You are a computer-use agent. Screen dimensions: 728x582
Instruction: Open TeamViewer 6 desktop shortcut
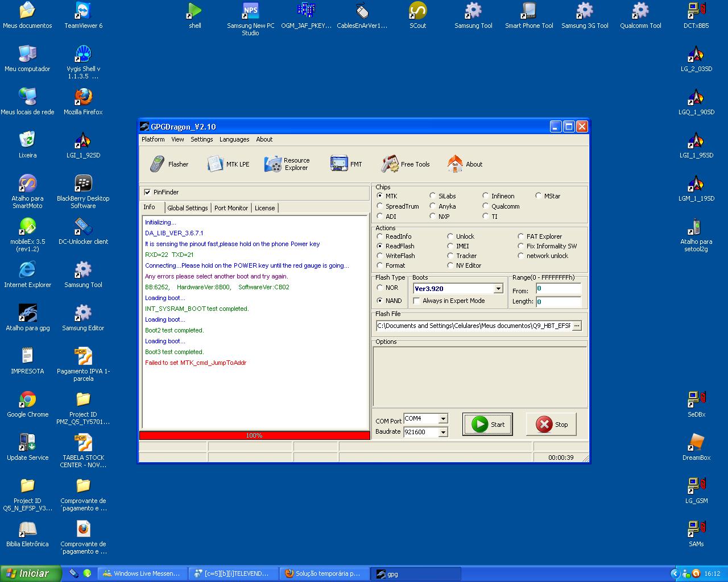pos(84,16)
